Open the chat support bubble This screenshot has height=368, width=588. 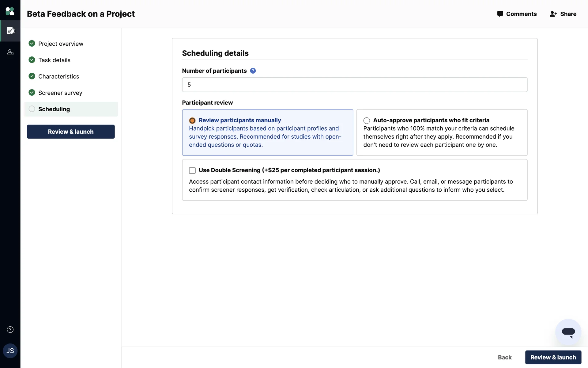pyautogui.click(x=568, y=332)
